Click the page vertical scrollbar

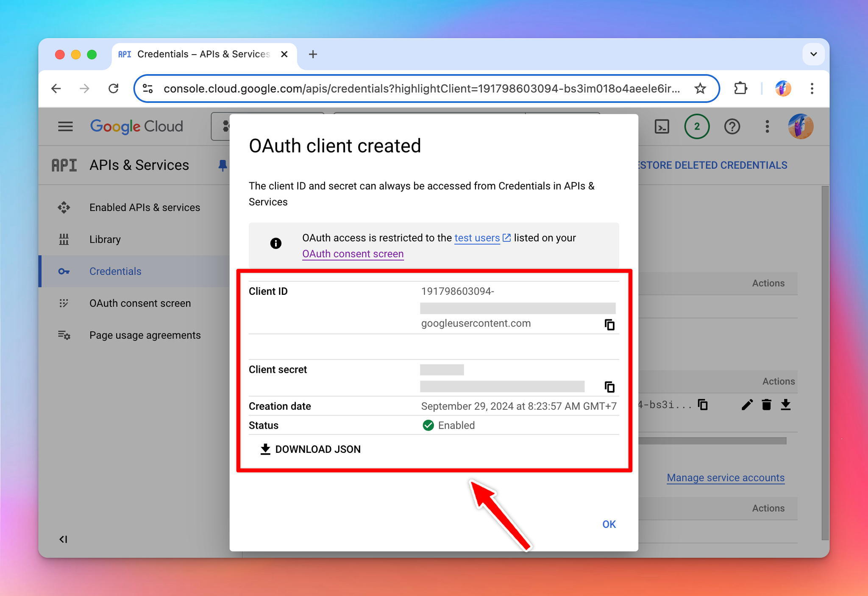(x=825, y=362)
